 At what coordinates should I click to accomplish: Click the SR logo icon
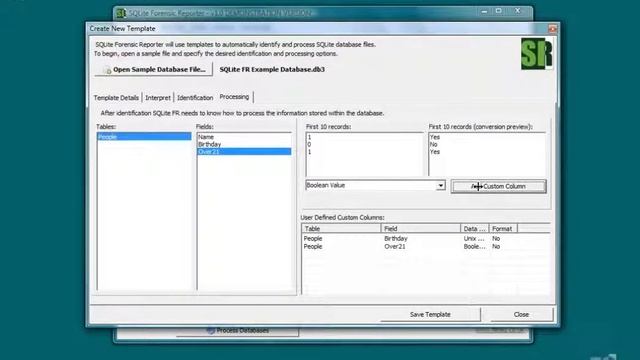pyautogui.click(x=536, y=54)
